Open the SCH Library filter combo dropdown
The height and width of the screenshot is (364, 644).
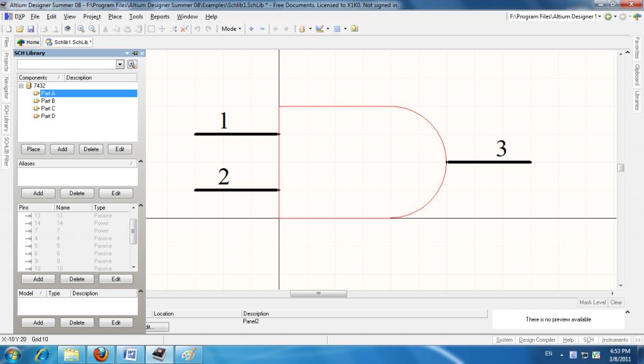click(120, 64)
